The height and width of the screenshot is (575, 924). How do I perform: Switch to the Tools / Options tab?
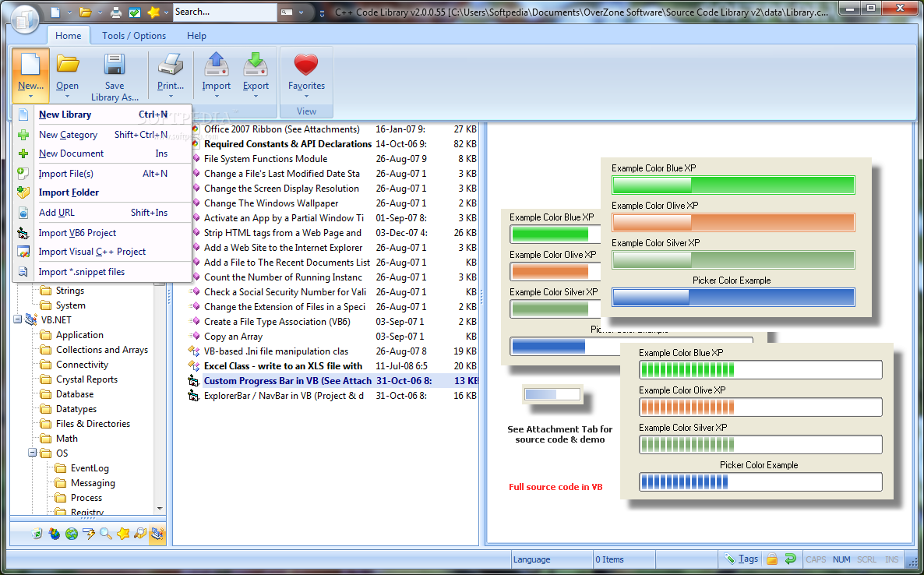tap(134, 35)
